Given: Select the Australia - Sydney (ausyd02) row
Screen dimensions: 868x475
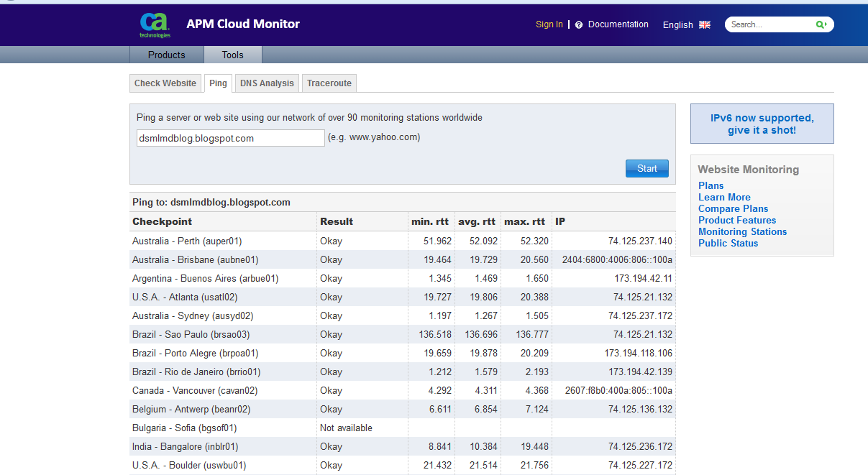Looking at the screenshot, I should [x=403, y=315].
